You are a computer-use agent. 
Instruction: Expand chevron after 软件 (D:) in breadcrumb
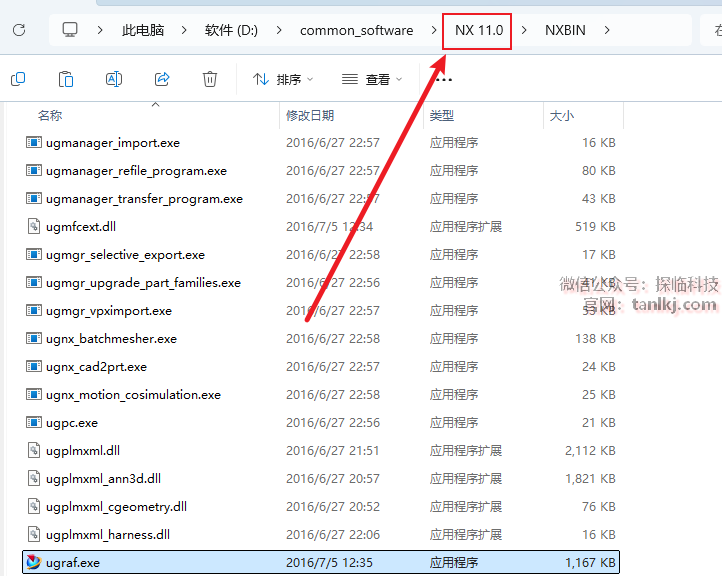point(279,30)
